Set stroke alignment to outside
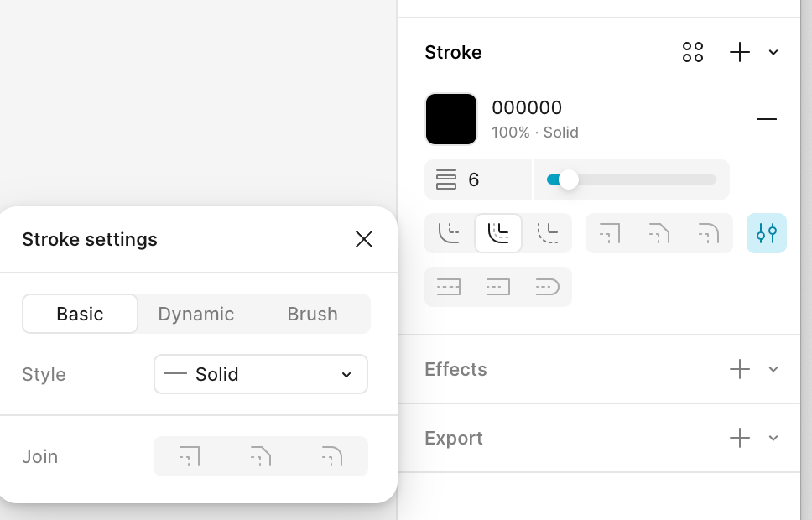The image size is (812, 520). point(548,233)
